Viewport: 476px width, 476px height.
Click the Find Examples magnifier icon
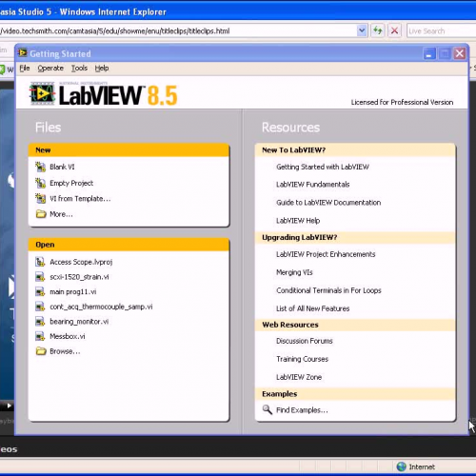pos(268,409)
